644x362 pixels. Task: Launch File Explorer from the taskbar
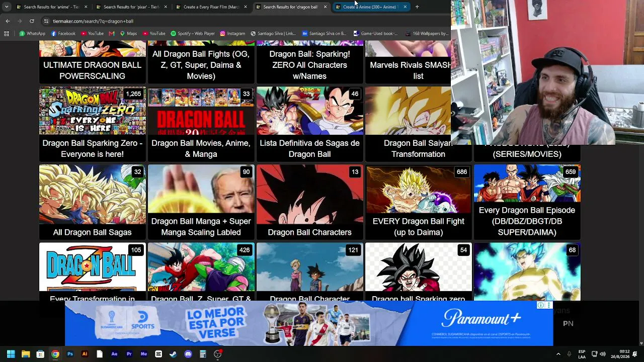pos(26,354)
